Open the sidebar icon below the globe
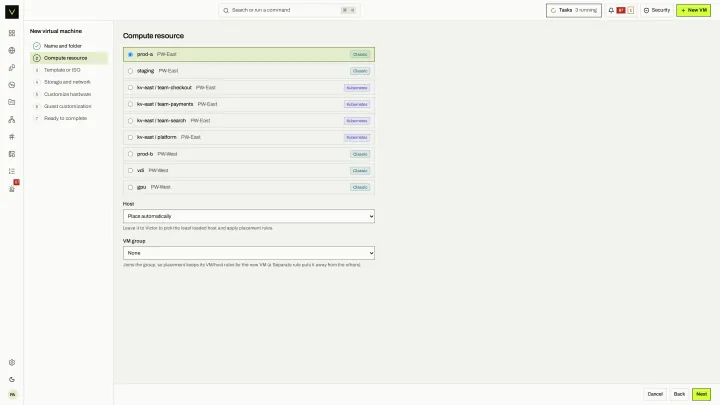 pyautogui.click(x=12, y=68)
